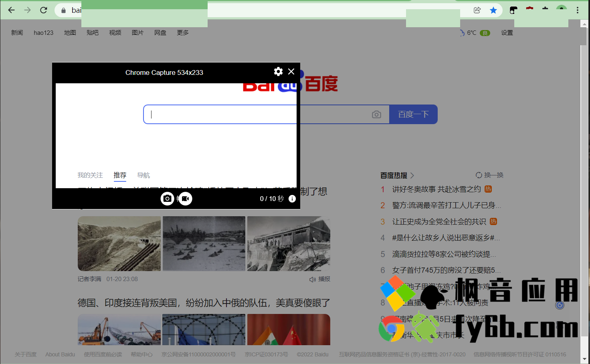Screen dimensions: 590x364
Task: Open 百度热搜 heading link
Action: (x=397, y=175)
